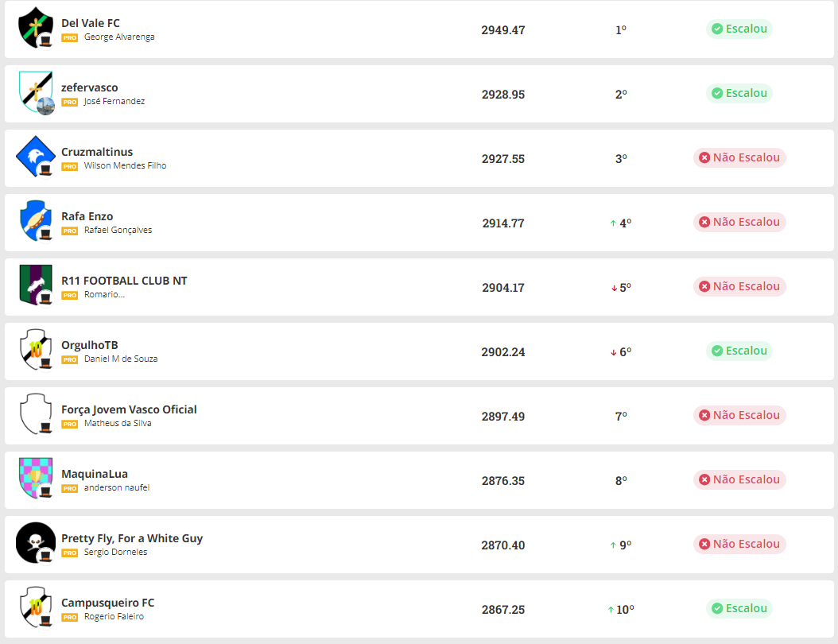This screenshot has height=644, width=838.
Task: Click the zefervasco team crest icon
Action: pyautogui.click(x=35, y=93)
